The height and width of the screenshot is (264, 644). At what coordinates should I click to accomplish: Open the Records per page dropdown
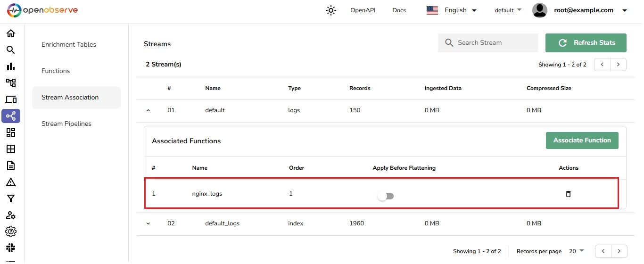click(x=576, y=251)
